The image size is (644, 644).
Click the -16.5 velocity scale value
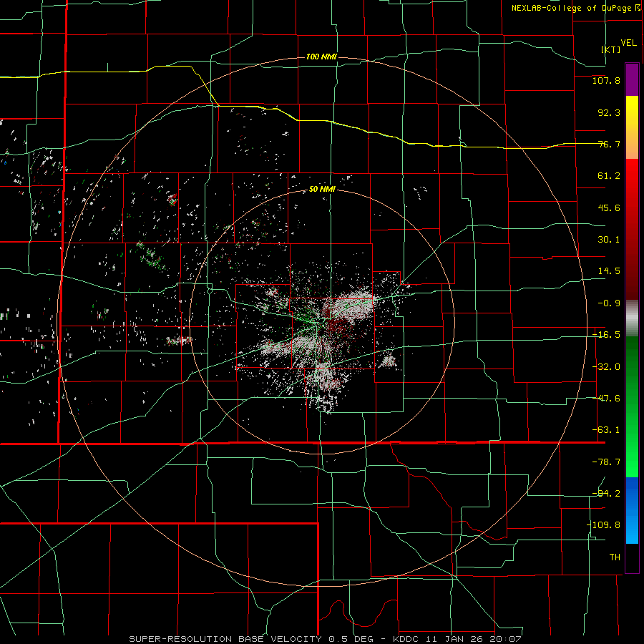coord(606,335)
